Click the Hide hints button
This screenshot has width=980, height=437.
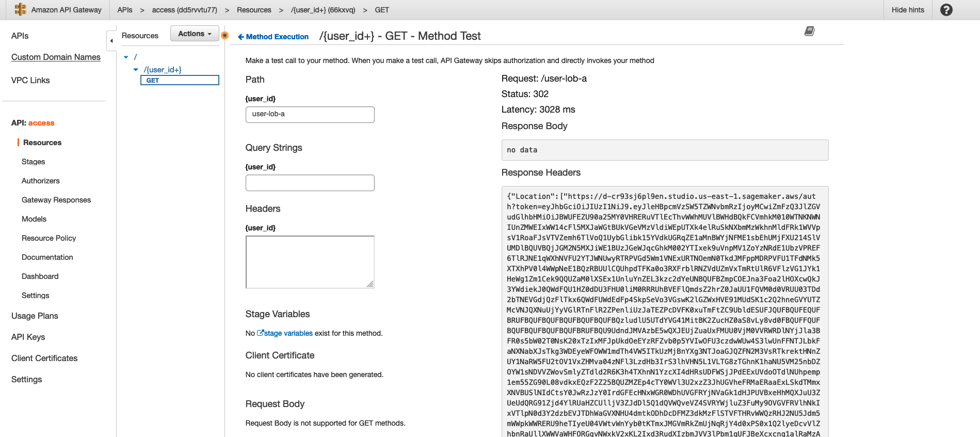tap(908, 10)
